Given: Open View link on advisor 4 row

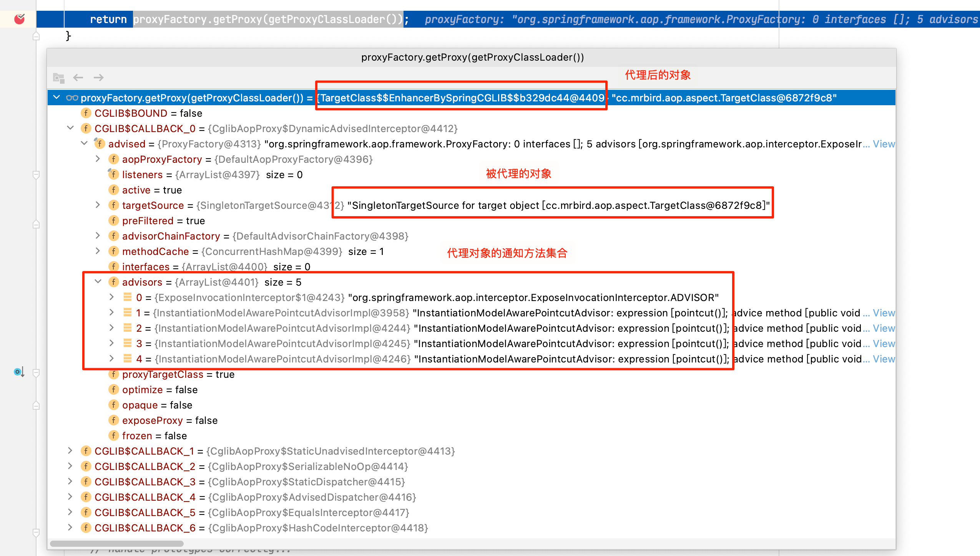Looking at the screenshot, I should pyautogui.click(x=884, y=359).
